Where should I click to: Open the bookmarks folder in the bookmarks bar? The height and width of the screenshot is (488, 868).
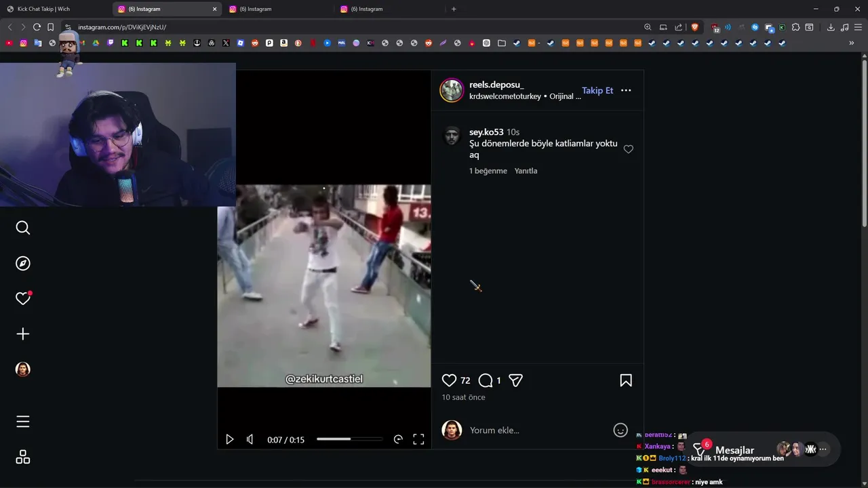(x=502, y=43)
